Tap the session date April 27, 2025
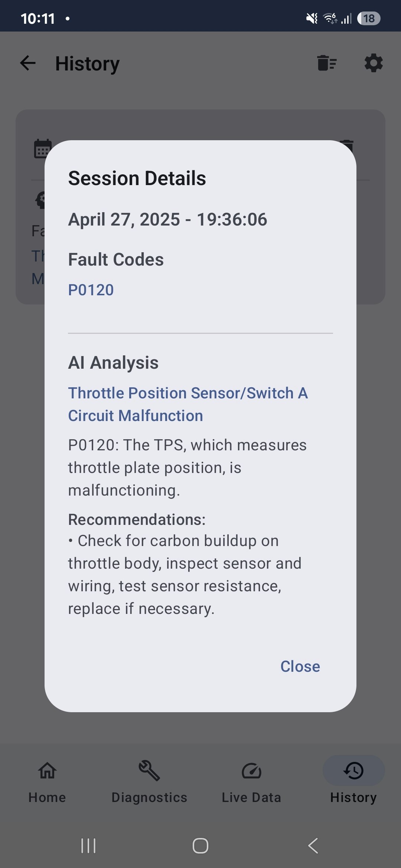Viewport: 401px width, 868px height. pos(167,219)
